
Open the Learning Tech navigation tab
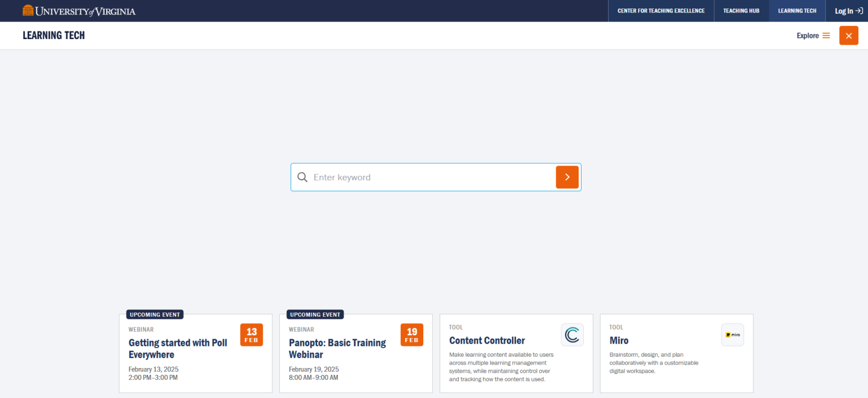(797, 10)
